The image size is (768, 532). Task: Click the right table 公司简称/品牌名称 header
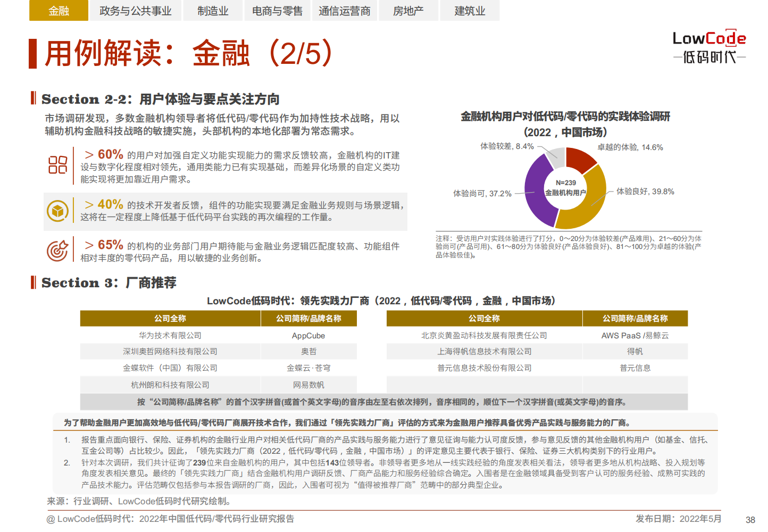pos(635,318)
